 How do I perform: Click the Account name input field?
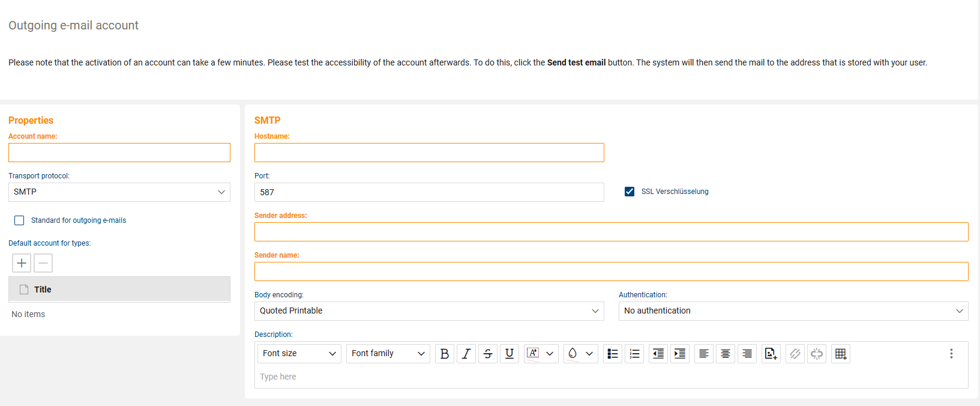pyautogui.click(x=119, y=153)
